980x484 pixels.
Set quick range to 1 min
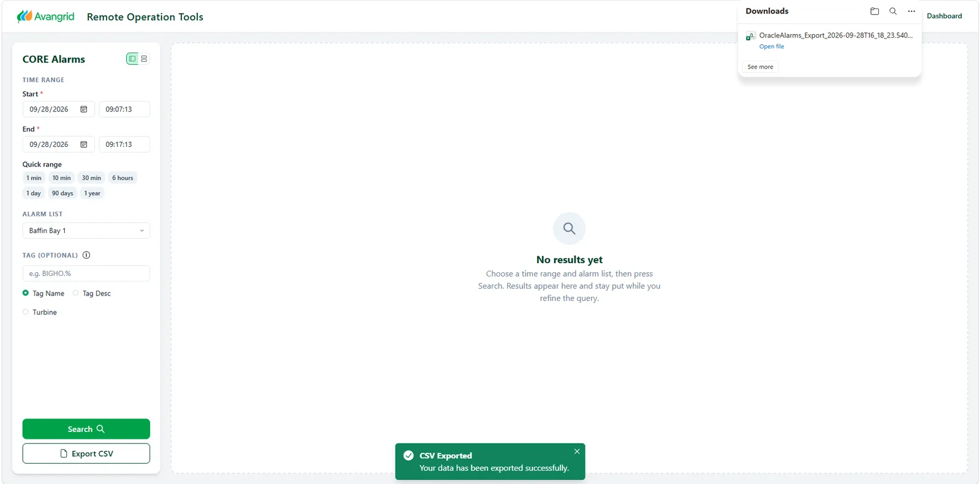34,178
